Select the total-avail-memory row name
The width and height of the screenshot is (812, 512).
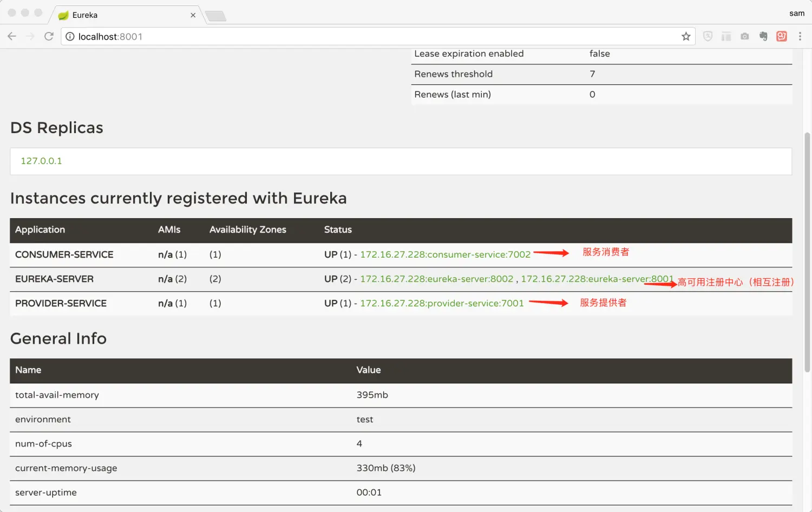[57, 395]
